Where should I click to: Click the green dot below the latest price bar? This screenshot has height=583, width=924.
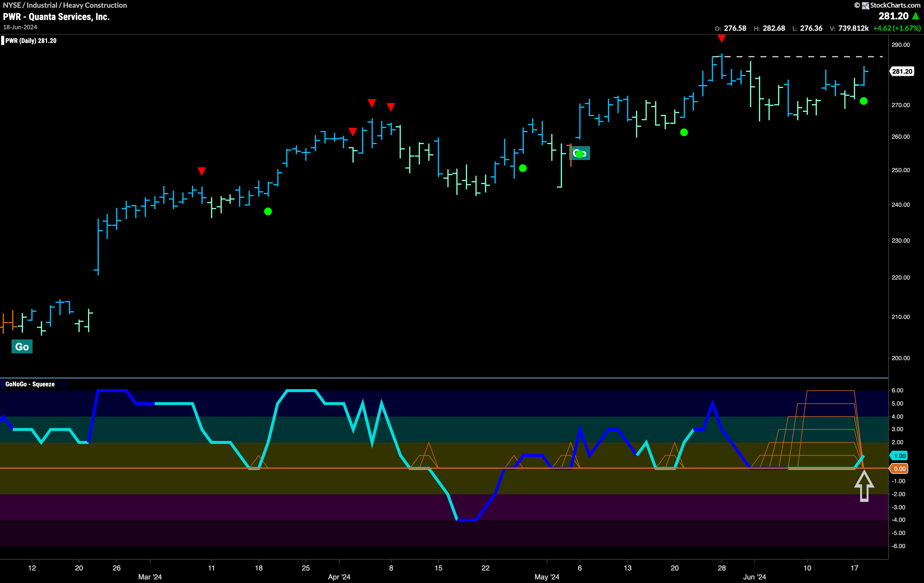tap(863, 101)
